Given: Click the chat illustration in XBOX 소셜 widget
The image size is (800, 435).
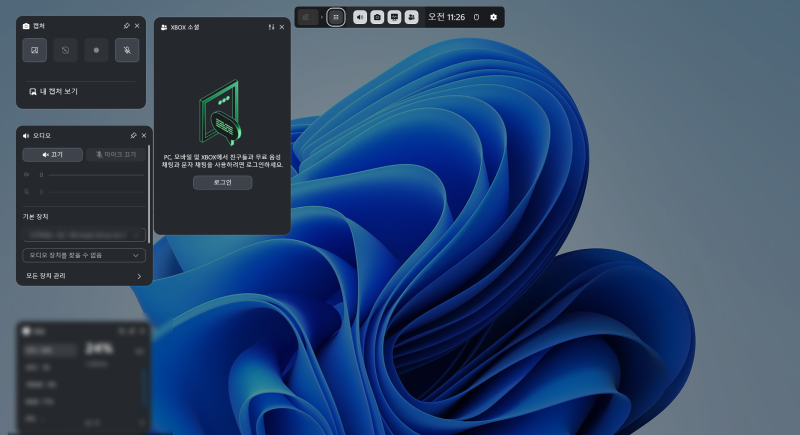Looking at the screenshot, I should [x=220, y=113].
